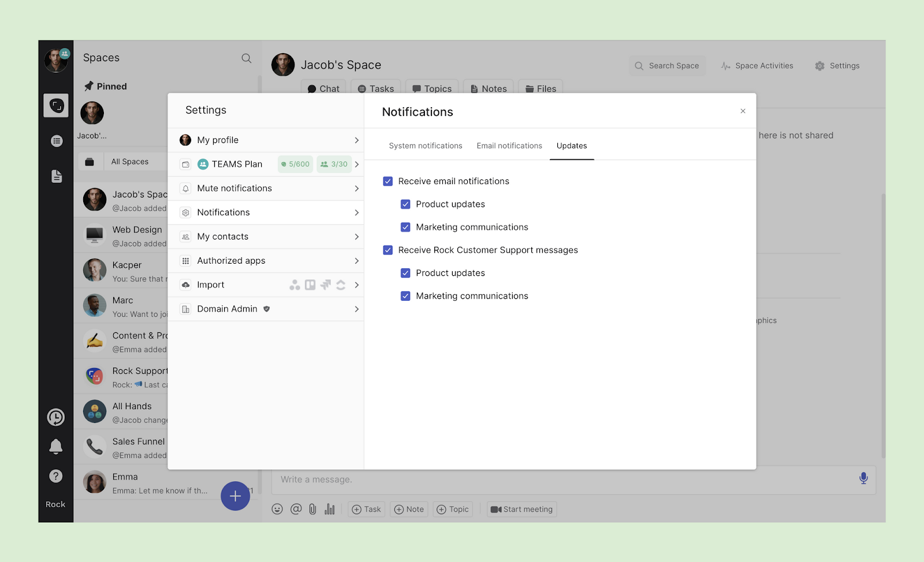Click the Rock spaces icon in left rail

[x=56, y=106]
